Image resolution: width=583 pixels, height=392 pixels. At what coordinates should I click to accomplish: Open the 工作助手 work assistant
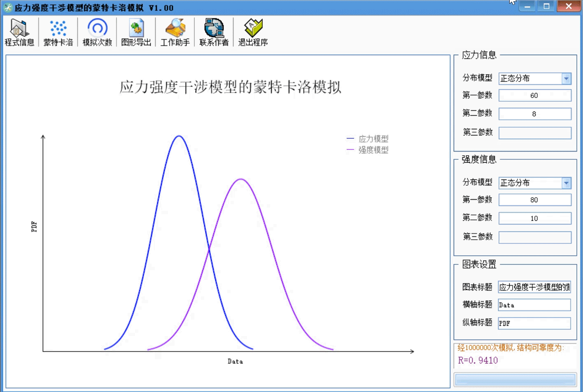pyautogui.click(x=175, y=33)
